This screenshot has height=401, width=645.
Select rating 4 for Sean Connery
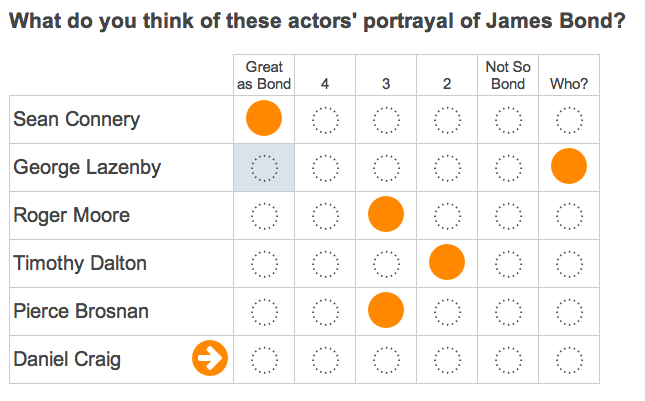(x=325, y=120)
